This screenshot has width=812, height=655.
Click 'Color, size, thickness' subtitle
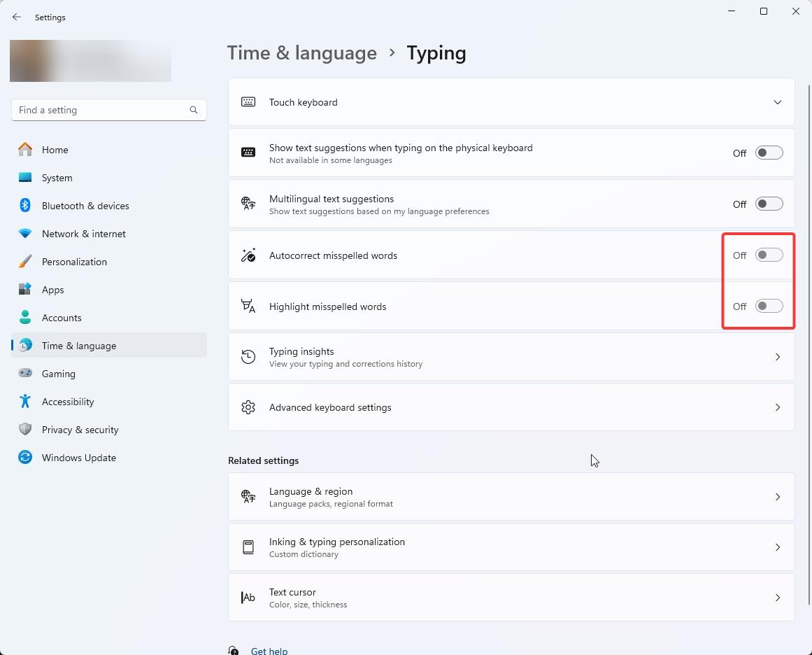click(308, 605)
